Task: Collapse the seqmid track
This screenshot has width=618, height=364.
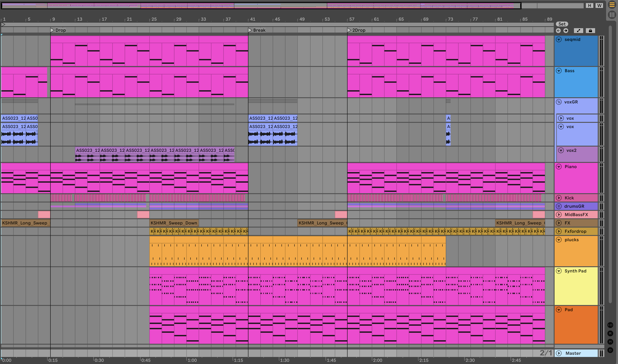Action: coord(559,39)
